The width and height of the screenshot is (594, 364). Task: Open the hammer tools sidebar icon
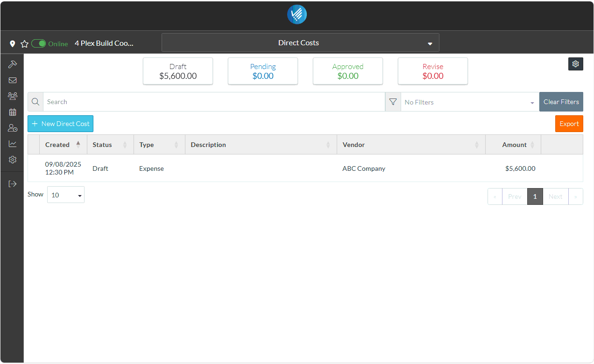[x=13, y=64]
